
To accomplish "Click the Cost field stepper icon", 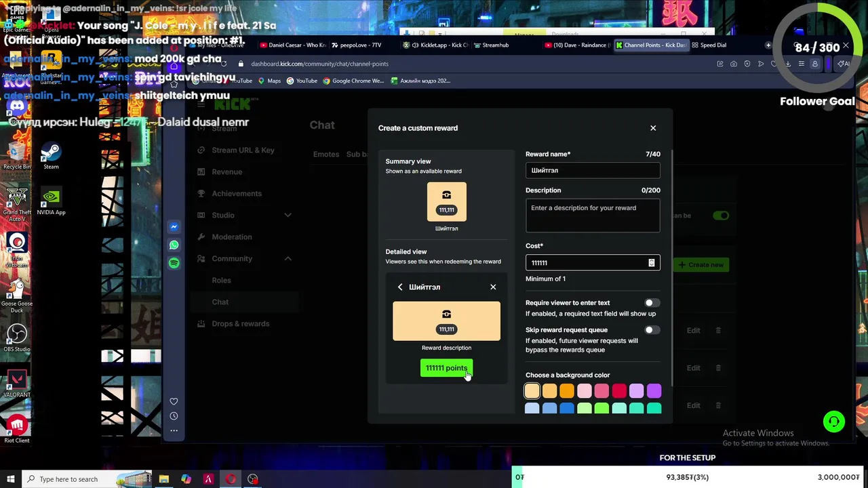I will click(651, 263).
